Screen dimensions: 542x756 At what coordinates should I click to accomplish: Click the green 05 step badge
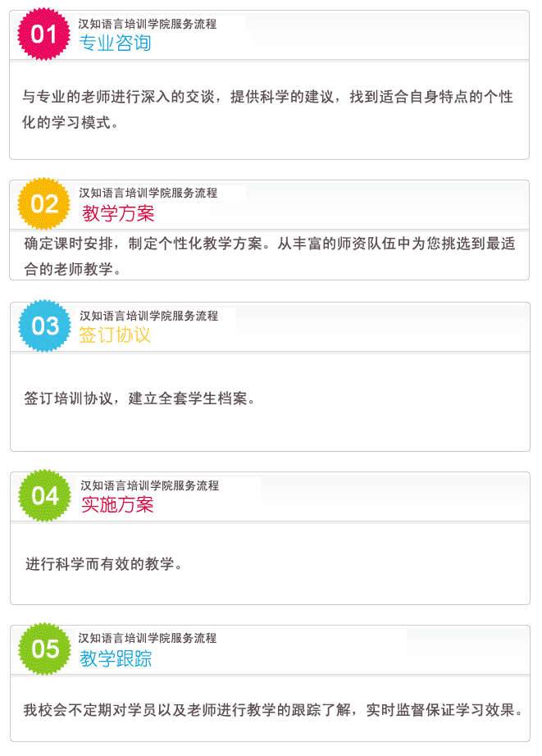click(x=45, y=649)
